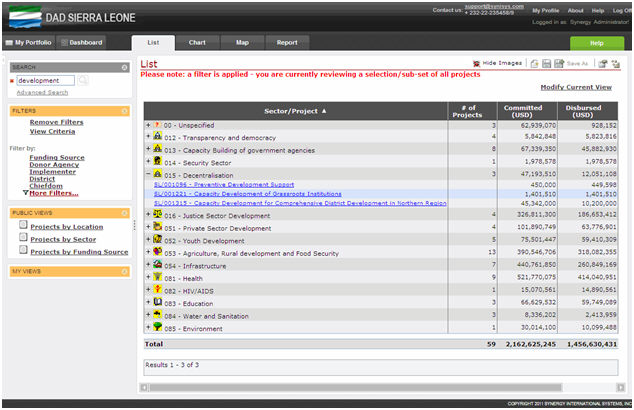Click the Health sector icon
Screen dimensions: 634x410
point(158,277)
